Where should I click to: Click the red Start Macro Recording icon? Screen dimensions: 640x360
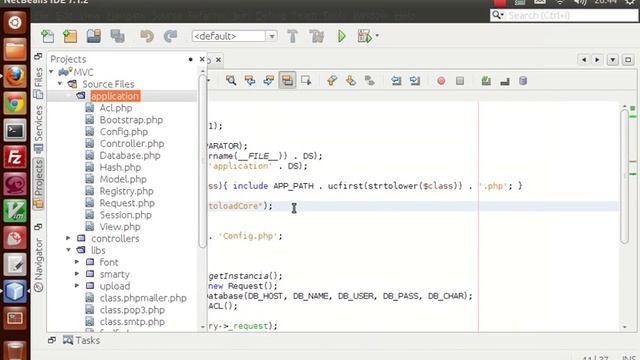[x=441, y=81]
